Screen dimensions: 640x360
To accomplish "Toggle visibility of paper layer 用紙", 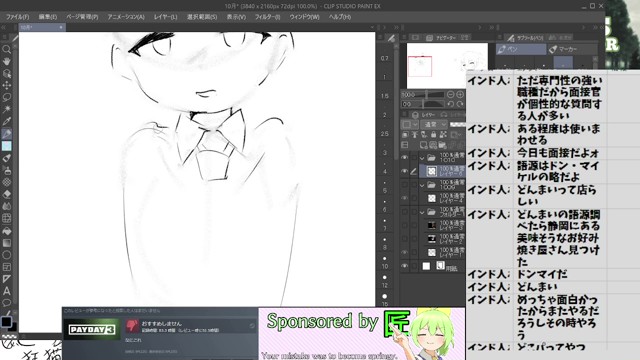I will [404, 266].
